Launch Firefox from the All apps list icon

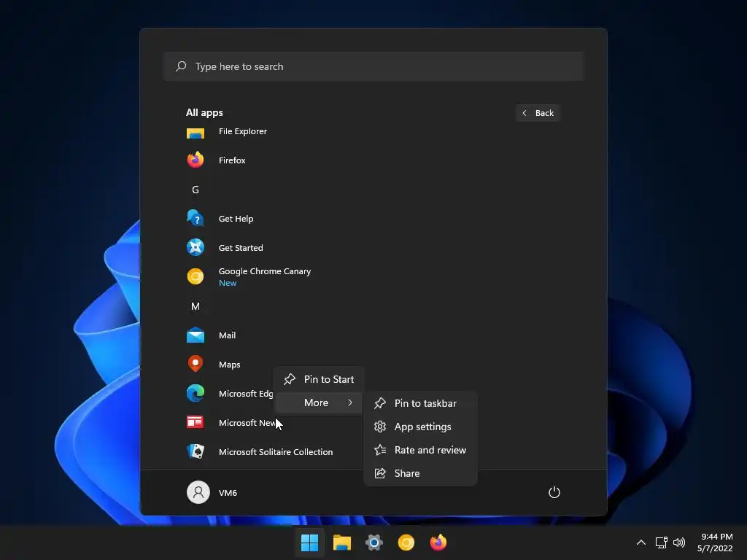pyautogui.click(x=196, y=160)
